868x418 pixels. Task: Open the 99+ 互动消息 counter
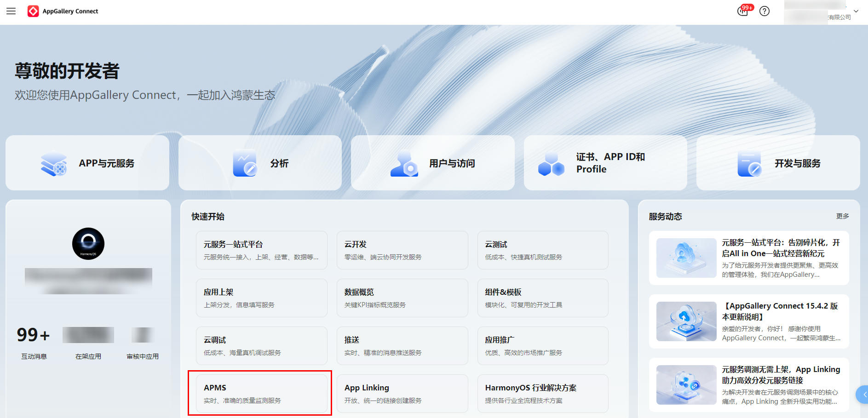[x=33, y=335]
